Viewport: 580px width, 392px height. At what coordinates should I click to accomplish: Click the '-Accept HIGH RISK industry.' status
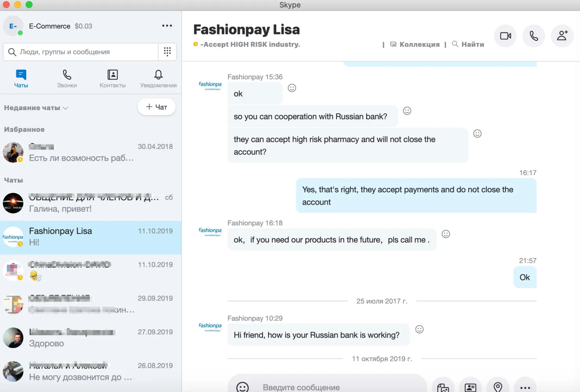(250, 44)
